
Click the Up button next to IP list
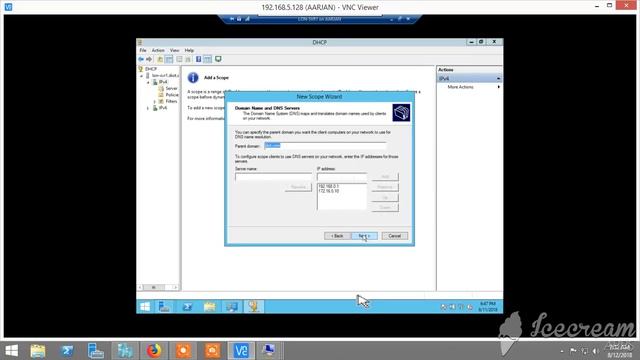pyautogui.click(x=385, y=198)
